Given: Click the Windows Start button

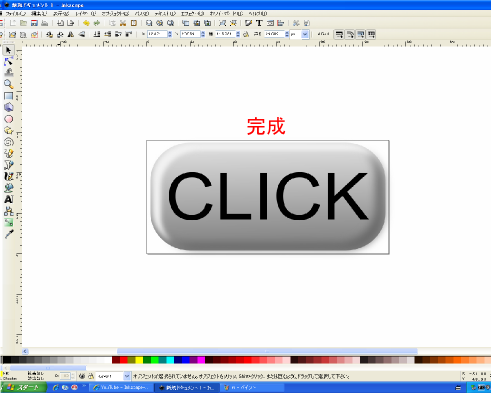Looking at the screenshot, I should [x=23, y=387].
